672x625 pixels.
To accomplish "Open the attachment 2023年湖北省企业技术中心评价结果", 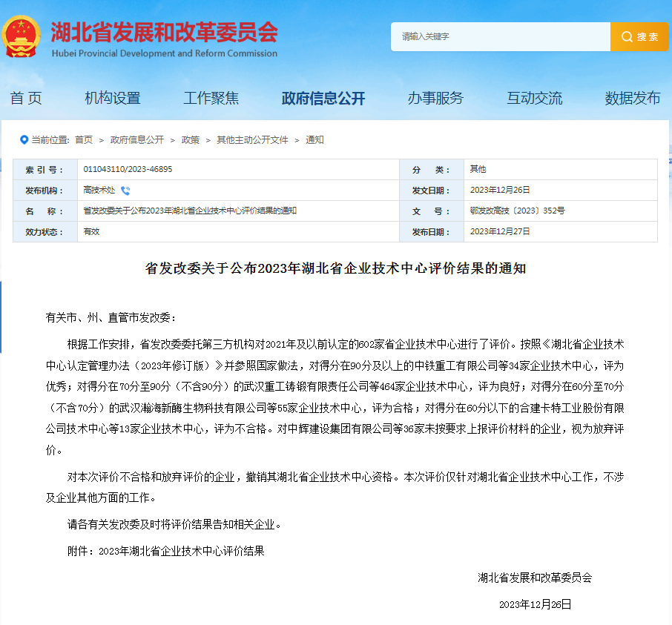I will (181, 551).
